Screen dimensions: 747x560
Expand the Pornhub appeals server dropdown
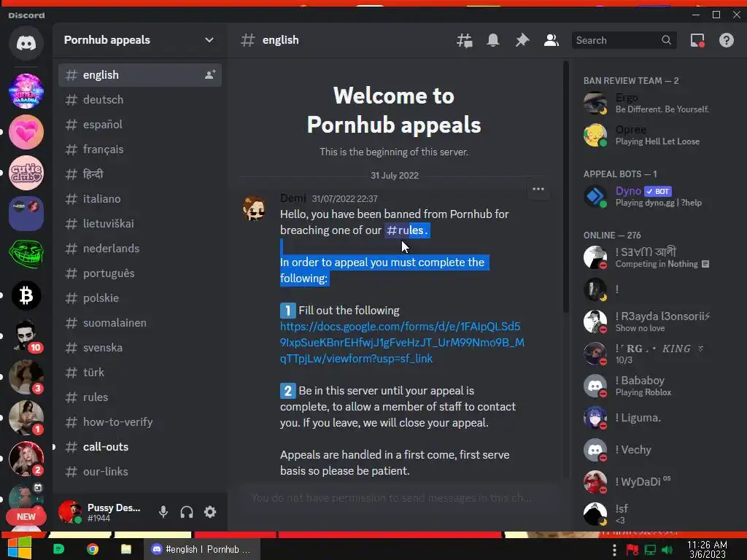coord(209,40)
